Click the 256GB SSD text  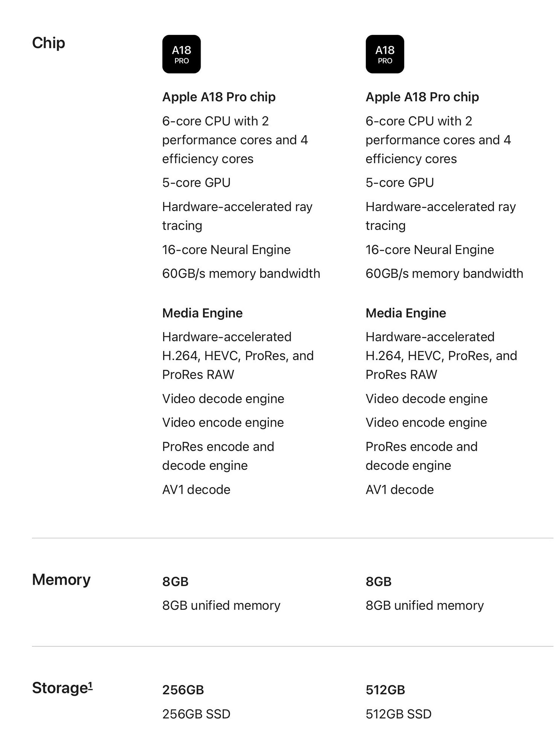196,714
